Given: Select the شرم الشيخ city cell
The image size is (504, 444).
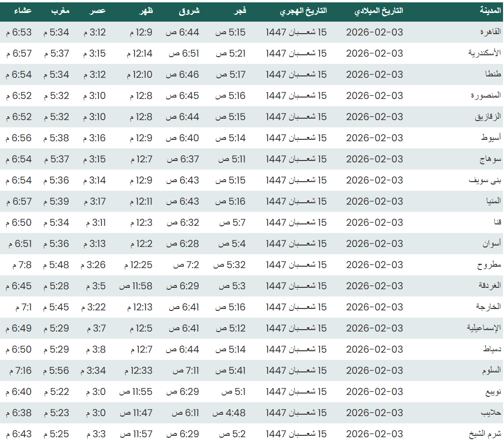Looking at the screenshot, I should (486, 434).
